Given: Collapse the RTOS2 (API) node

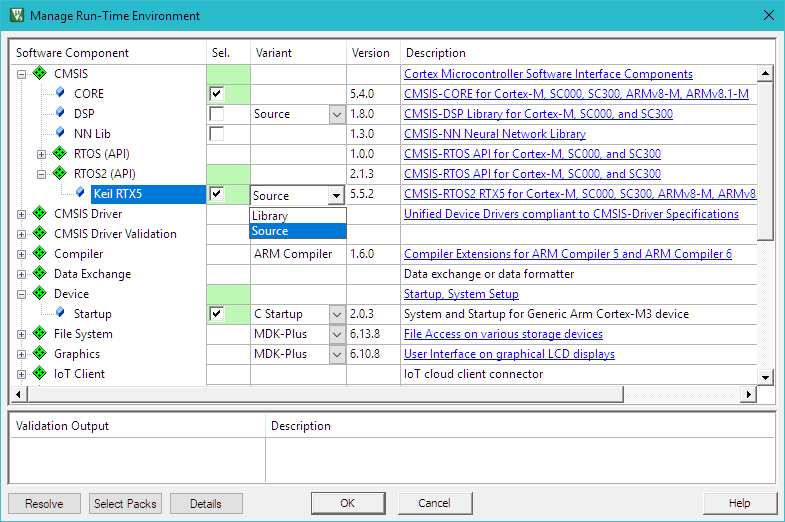Looking at the screenshot, I should [x=42, y=174].
